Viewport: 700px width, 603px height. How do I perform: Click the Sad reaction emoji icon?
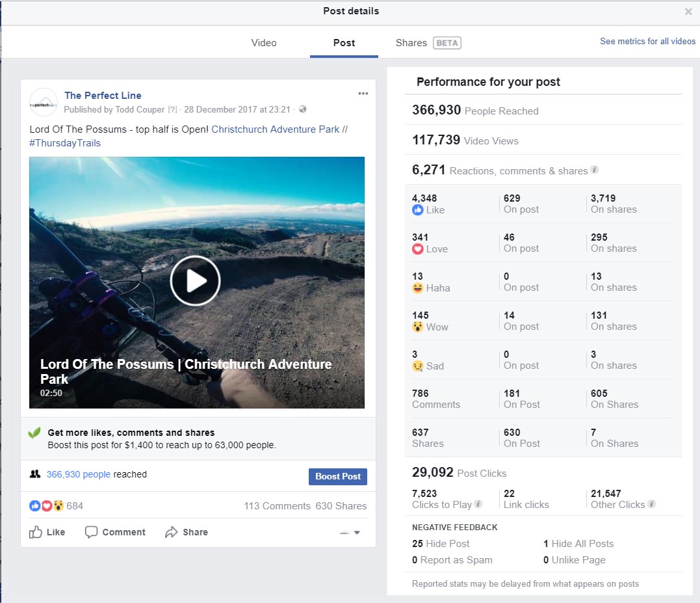(x=417, y=366)
